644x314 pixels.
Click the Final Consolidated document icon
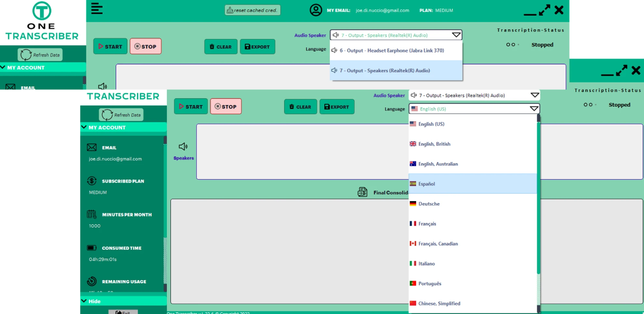point(362,192)
